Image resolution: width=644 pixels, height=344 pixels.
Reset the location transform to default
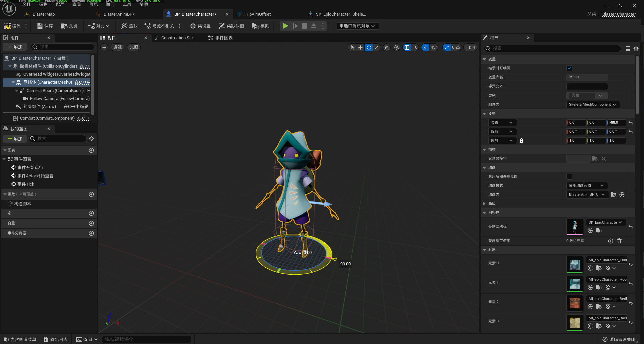(631, 123)
